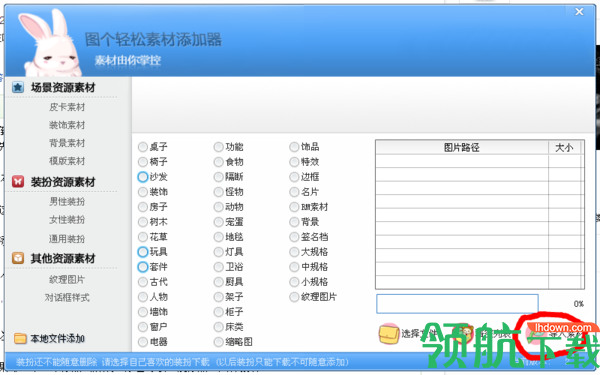Image resolution: width=600 pixels, height=375 pixels.
Task: Click the monkey icon to clear the list
Action: (x=463, y=334)
